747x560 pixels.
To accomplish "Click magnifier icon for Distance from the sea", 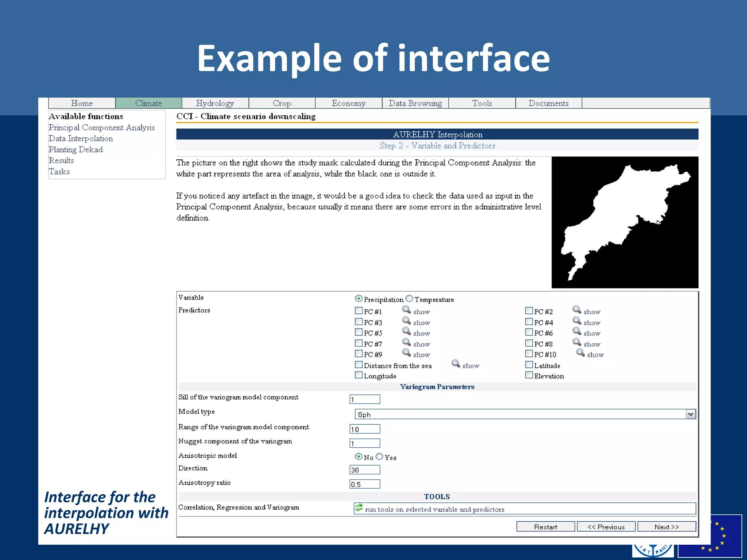I will point(456,363).
